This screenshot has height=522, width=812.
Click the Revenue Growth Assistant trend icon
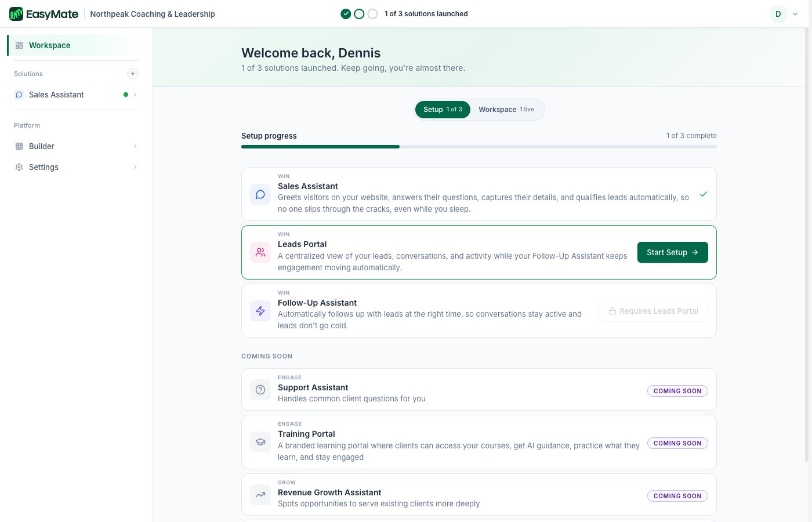pos(260,495)
